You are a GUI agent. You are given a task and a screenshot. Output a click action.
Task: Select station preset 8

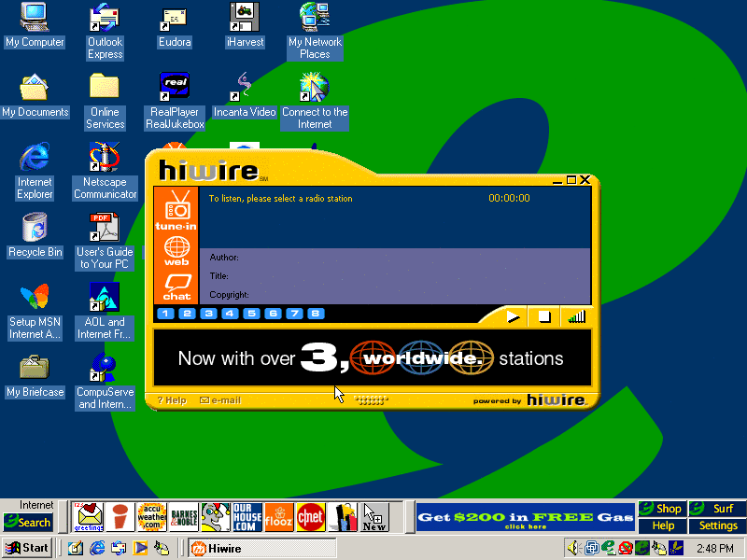pos(316,314)
